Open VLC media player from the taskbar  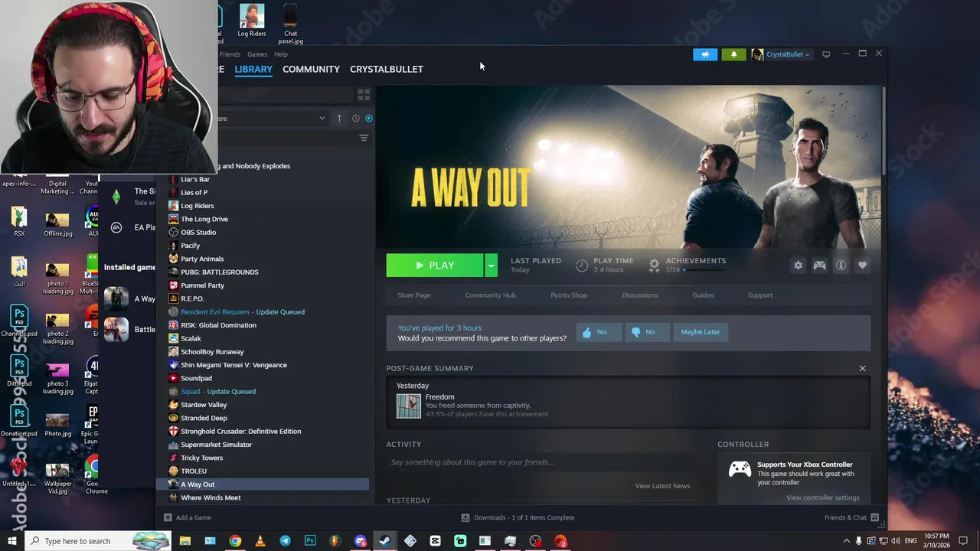(x=260, y=541)
